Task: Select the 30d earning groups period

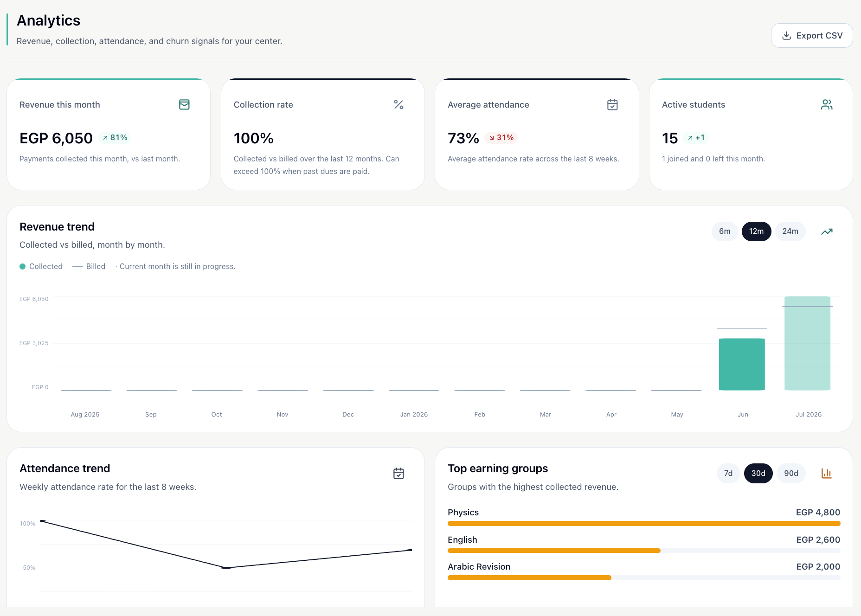Action: click(x=758, y=474)
